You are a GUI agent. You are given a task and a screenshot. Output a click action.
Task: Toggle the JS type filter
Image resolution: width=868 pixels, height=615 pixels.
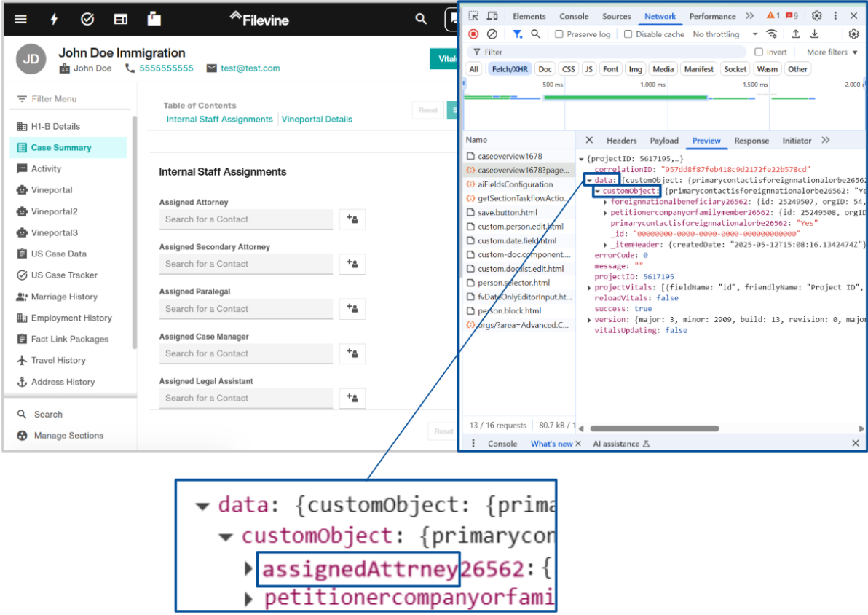(588, 68)
